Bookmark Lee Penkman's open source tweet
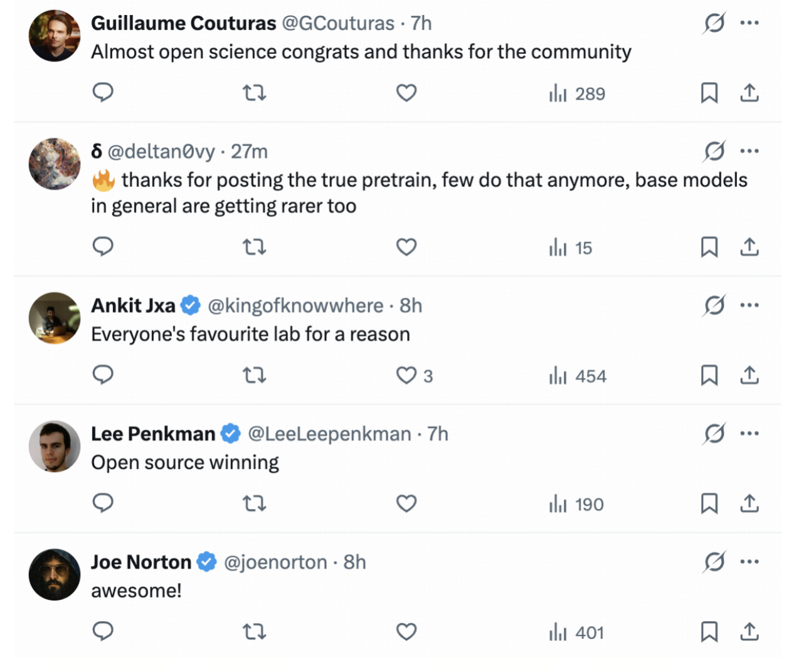Image resolution: width=789 pixels, height=672 pixels. (x=709, y=503)
